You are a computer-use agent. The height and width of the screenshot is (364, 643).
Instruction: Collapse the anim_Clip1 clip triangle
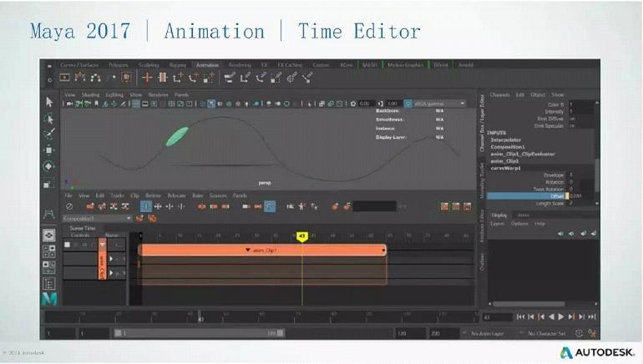(x=248, y=250)
